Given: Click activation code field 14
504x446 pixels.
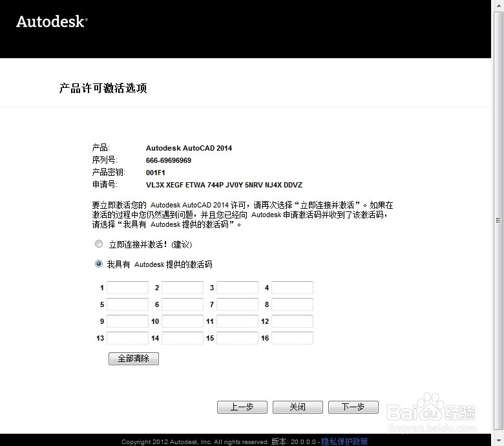Looking at the screenshot, I should tap(183, 338).
